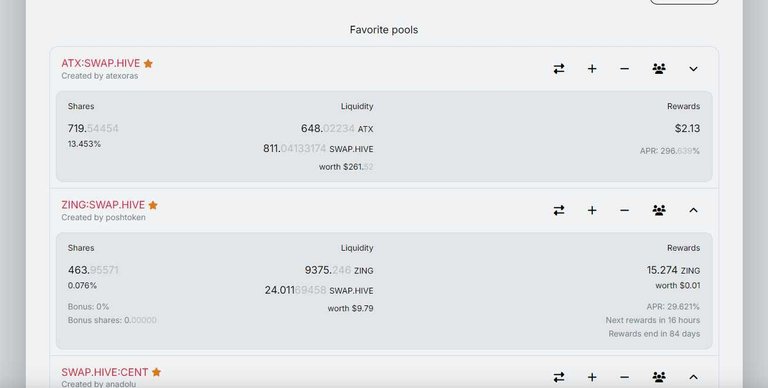Add liquidity to ATX:SWAP.HIVE pool

point(592,69)
